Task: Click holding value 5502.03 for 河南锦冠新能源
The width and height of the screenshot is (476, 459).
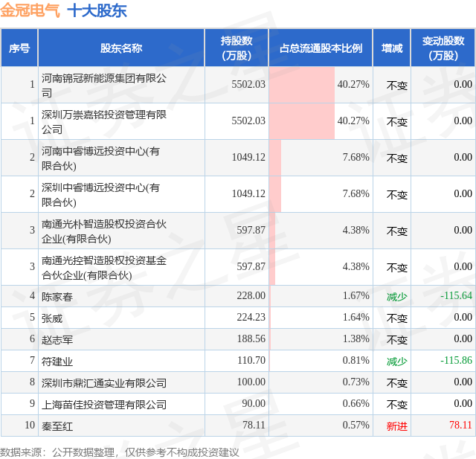Action: click(248, 84)
